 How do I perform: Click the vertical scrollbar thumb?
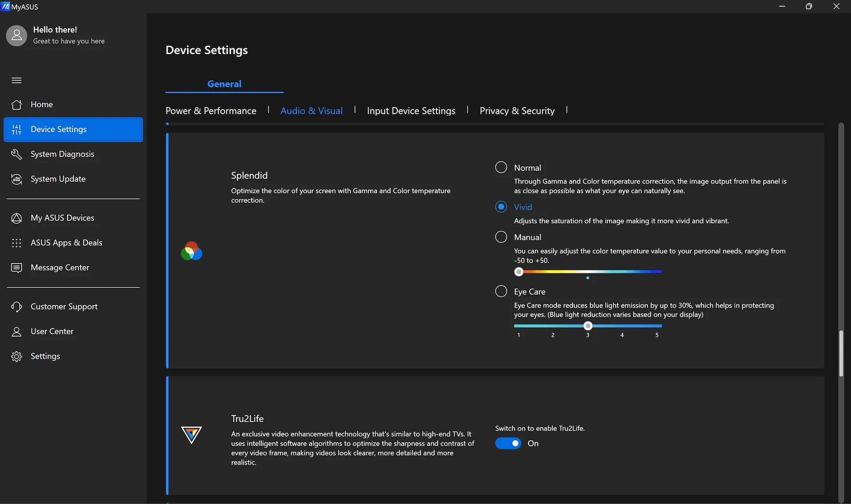click(841, 354)
